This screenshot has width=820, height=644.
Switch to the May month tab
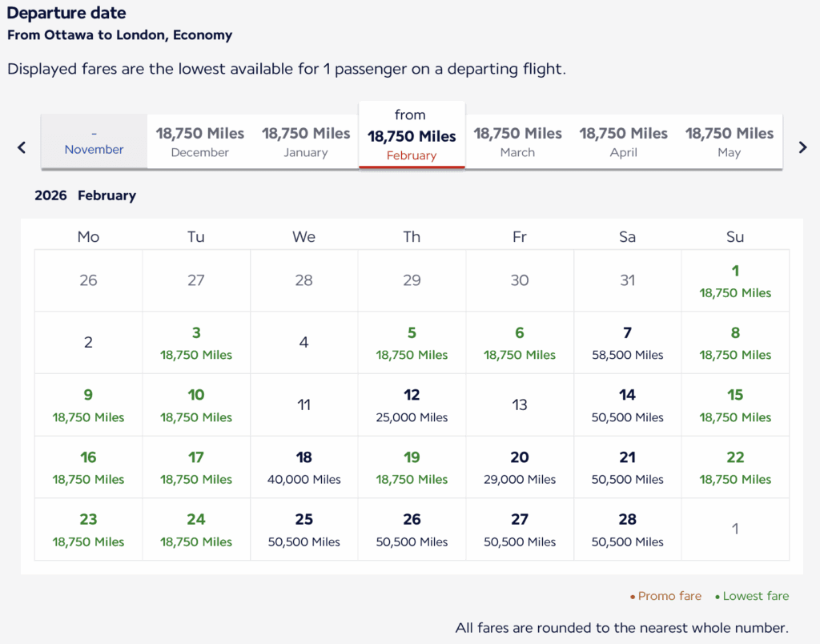point(729,142)
